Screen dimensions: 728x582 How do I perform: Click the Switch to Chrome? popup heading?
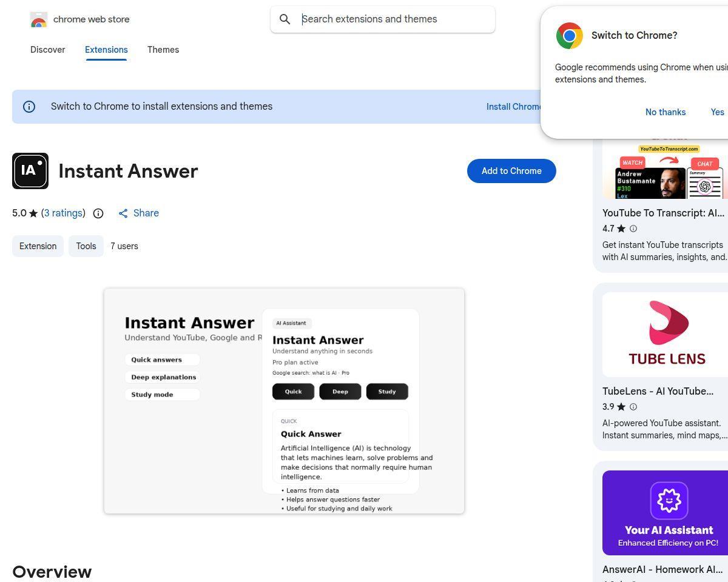tap(635, 35)
